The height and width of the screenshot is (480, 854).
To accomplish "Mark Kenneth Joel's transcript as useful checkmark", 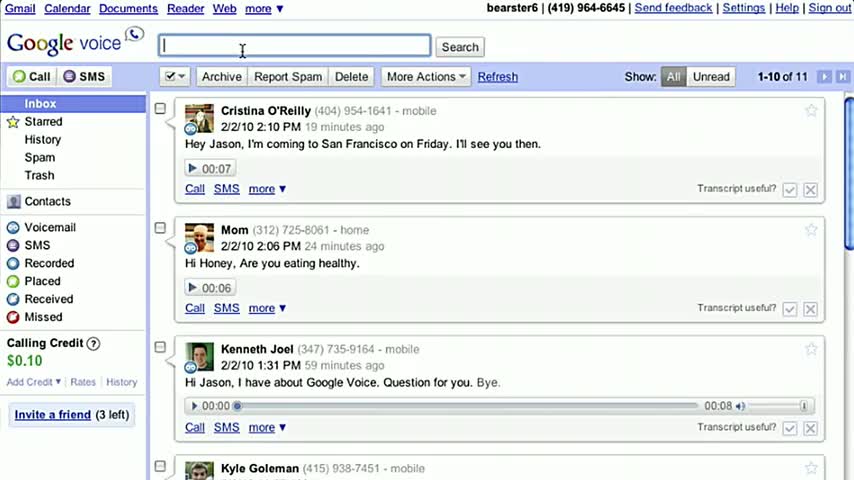I will pos(790,428).
